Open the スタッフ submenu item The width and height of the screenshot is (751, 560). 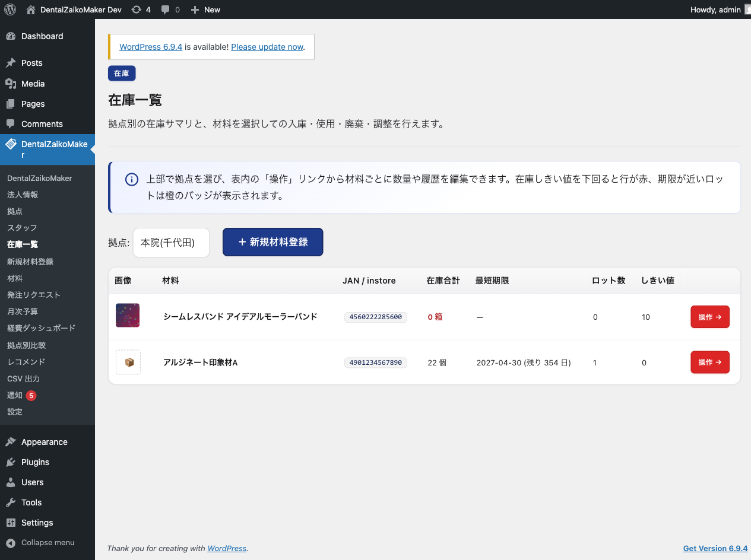tap(22, 228)
